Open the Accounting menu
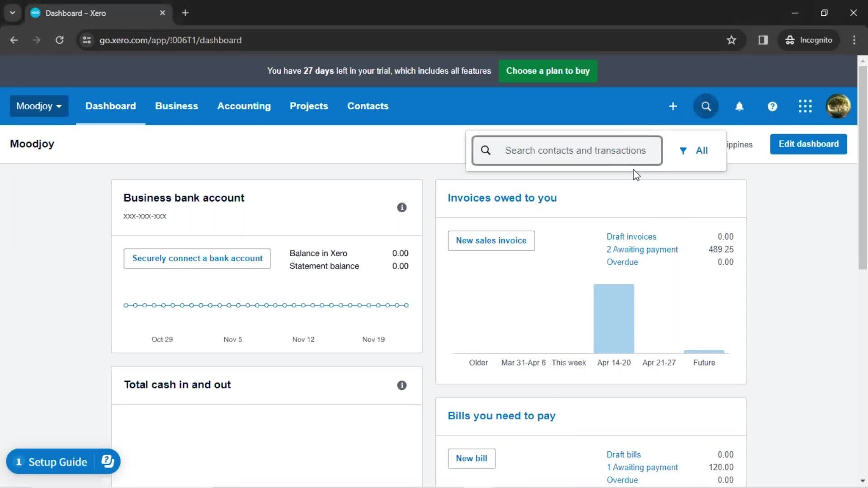The height and width of the screenshot is (488, 868). click(244, 106)
